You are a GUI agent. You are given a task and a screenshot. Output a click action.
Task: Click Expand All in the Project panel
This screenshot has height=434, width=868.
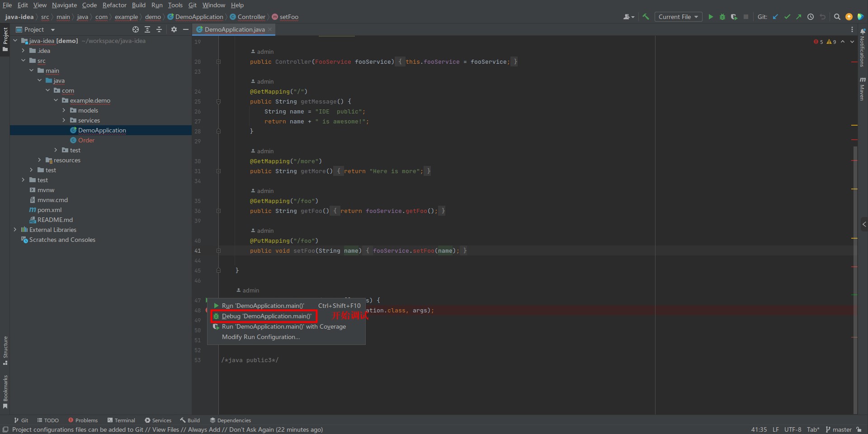pyautogui.click(x=147, y=29)
